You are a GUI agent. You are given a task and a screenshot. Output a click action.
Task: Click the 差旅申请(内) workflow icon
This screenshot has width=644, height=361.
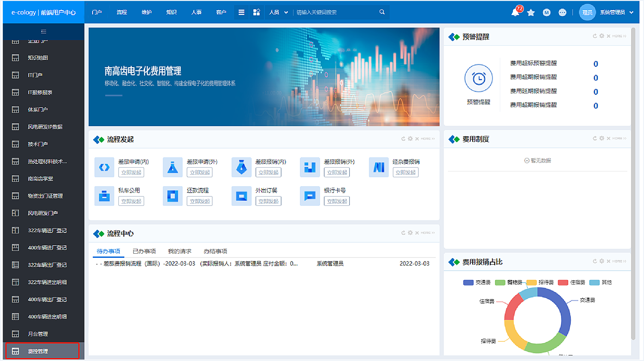104,167
